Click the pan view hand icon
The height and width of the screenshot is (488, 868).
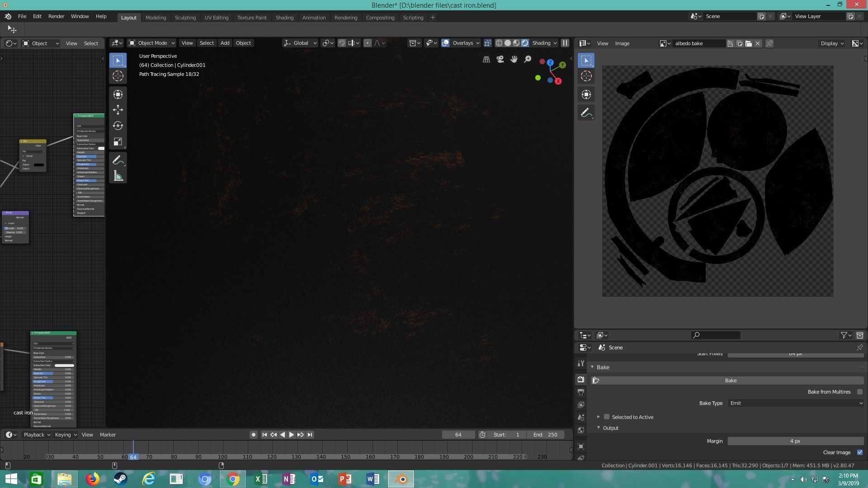[514, 59]
